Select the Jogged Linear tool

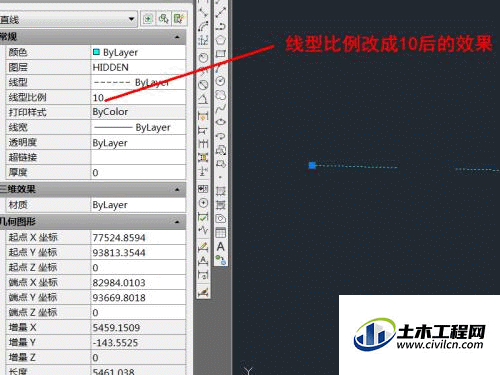[203, 230]
